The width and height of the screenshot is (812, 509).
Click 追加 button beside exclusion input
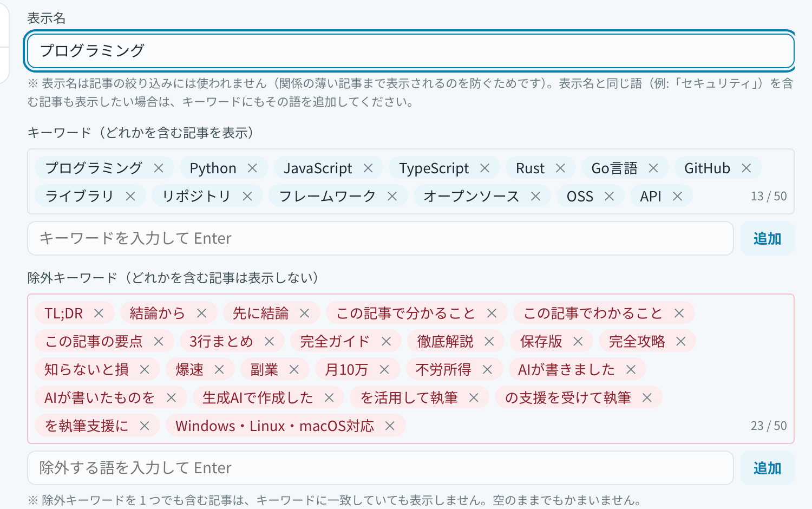click(x=767, y=468)
